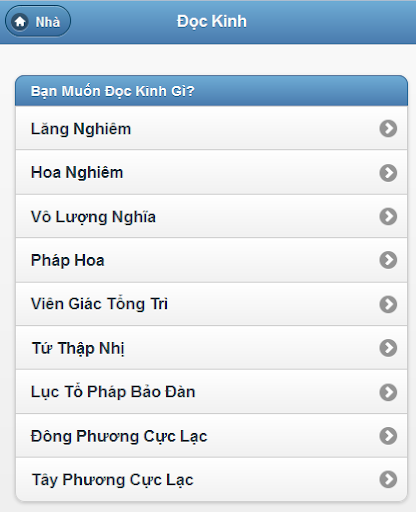416x512 pixels.
Task: Click the home icon in the header
Action: (20, 22)
